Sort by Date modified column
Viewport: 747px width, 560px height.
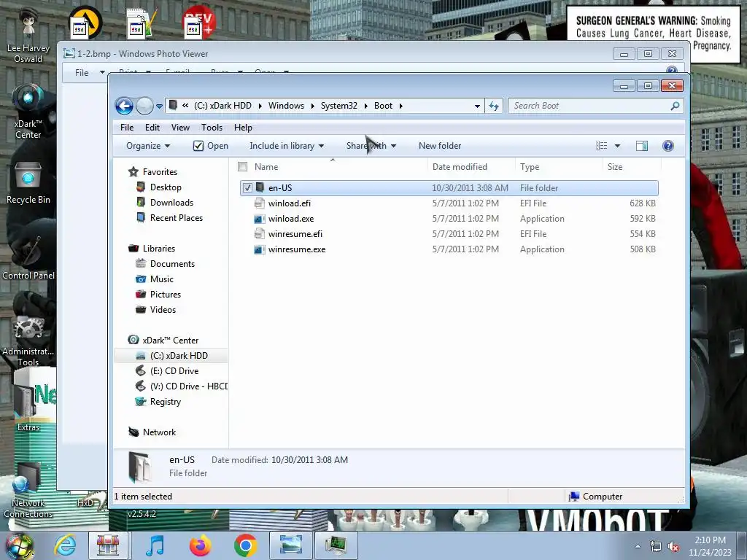(460, 167)
